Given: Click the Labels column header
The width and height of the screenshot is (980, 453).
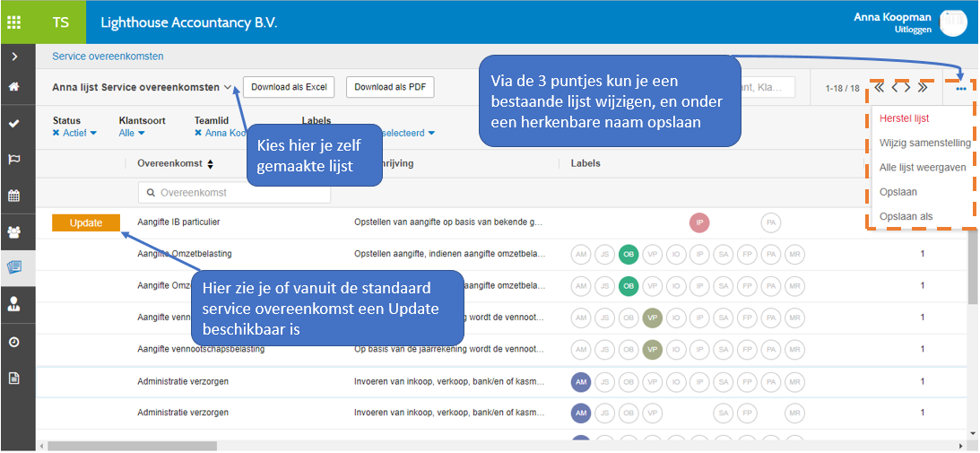Looking at the screenshot, I should coord(585,163).
